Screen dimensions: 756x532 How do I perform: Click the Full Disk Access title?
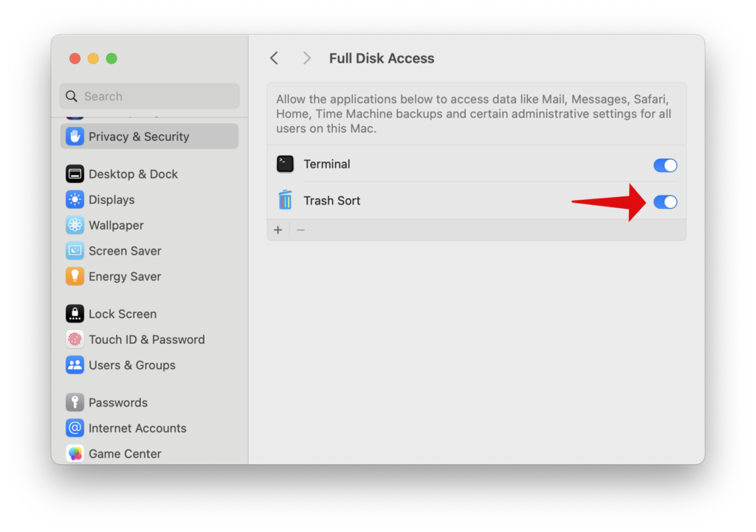coord(382,58)
